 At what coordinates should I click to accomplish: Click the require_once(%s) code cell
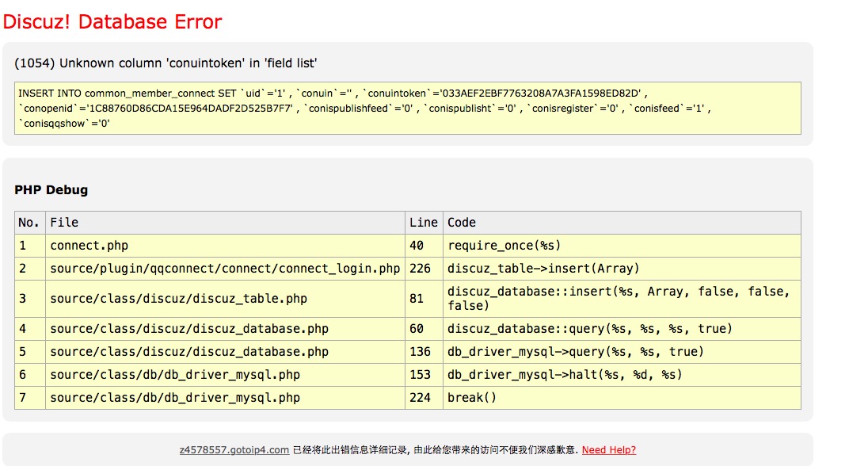click(x=504, y=246)
